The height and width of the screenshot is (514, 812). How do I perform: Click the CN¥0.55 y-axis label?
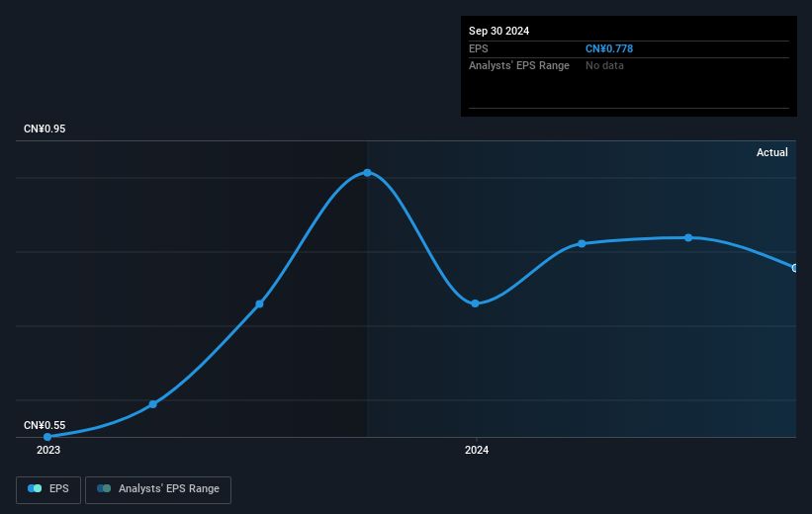pos(45,425)
